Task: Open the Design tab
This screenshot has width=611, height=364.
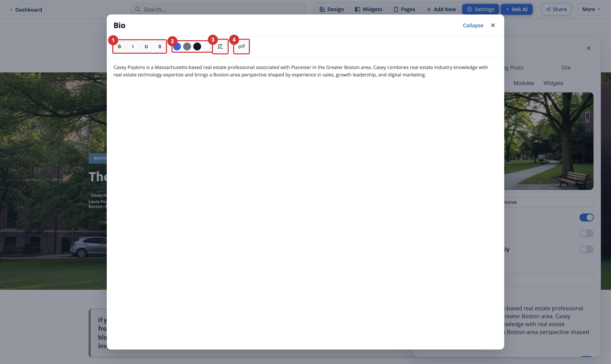Action: (x=331, y=9)
